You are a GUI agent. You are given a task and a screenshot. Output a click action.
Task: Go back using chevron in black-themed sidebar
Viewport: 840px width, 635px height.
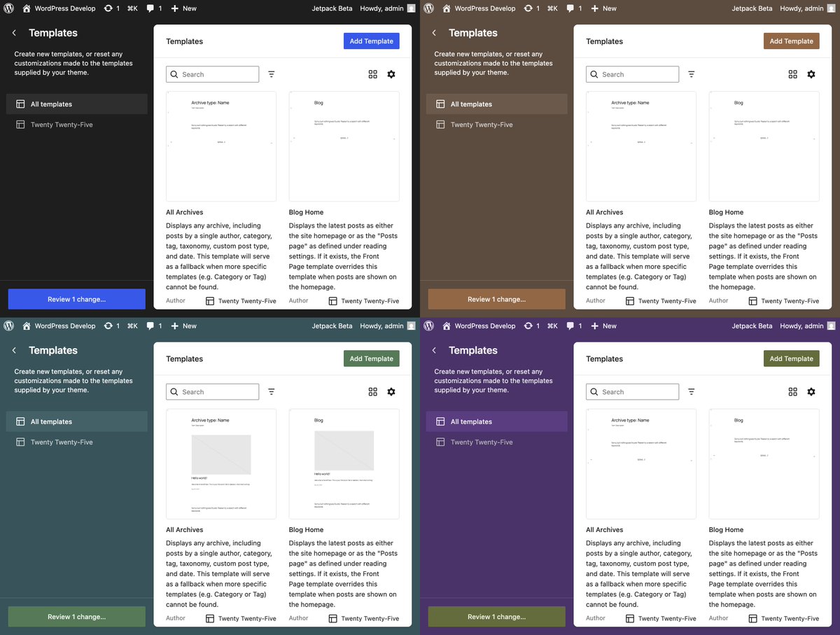coord(14,33)
